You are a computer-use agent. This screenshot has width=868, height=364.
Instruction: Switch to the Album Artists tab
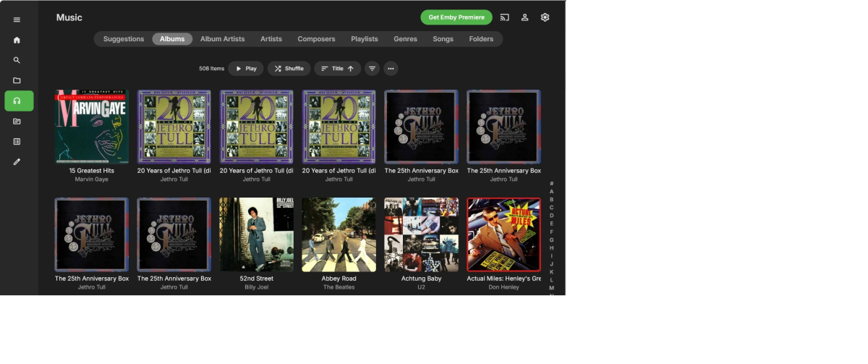[x=222, y=39]
